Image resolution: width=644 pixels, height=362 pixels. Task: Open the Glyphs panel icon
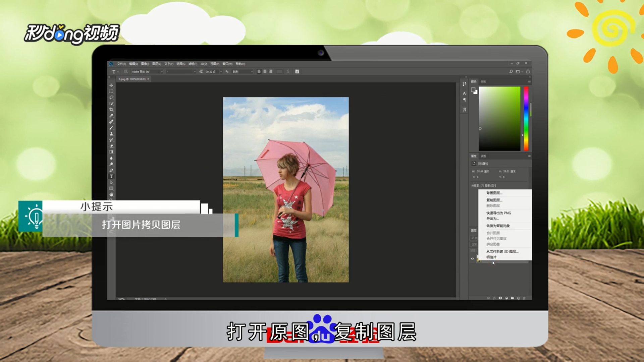(465, 110)
